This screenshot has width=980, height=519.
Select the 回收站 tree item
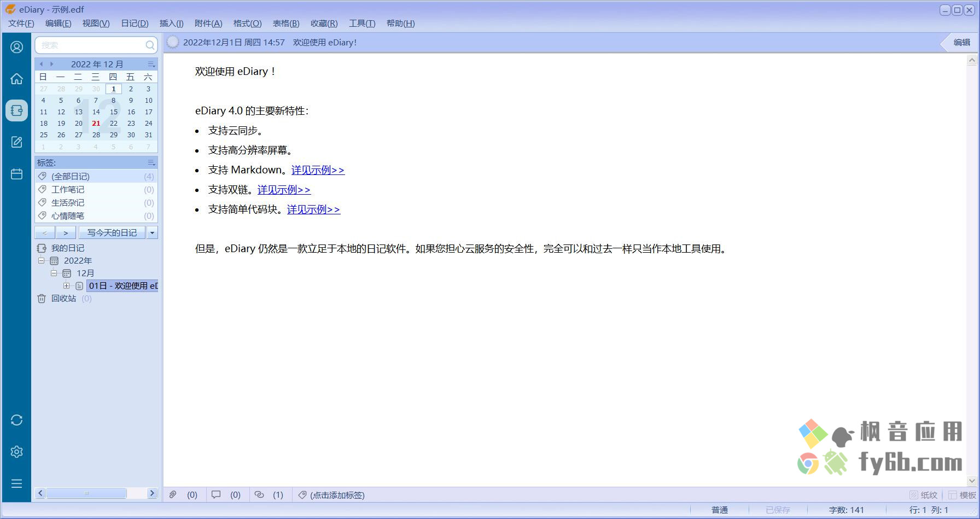63,299
